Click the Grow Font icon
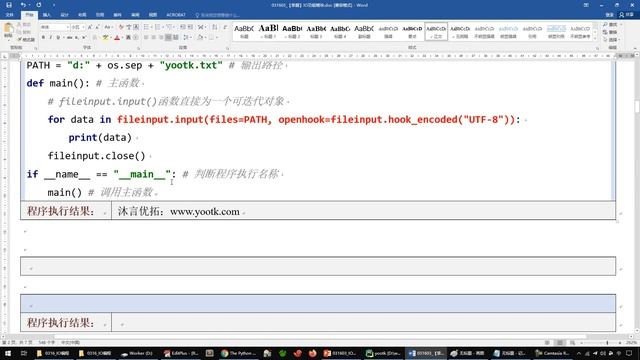The height and width of the screenshot is (360, 640). (90, 27)
